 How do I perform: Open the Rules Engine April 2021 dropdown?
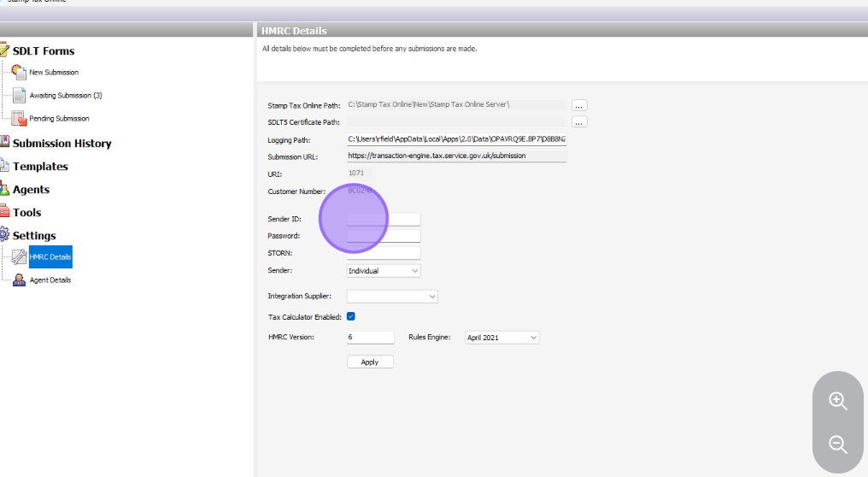502,338
